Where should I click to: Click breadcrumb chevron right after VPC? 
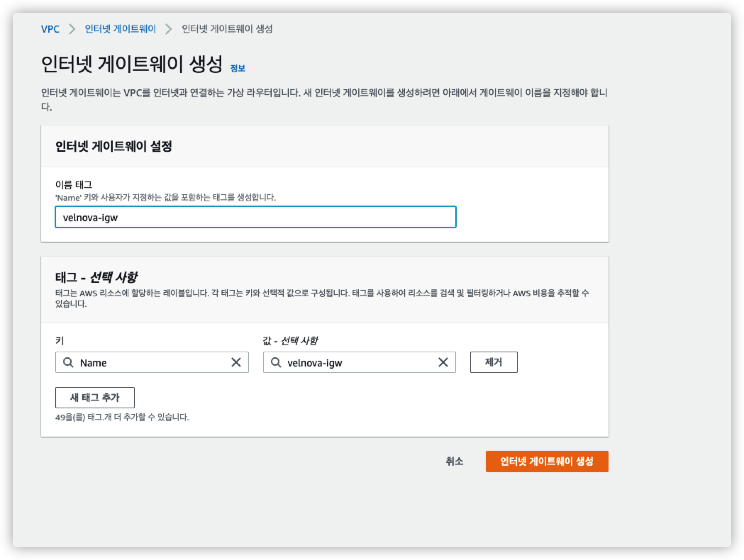tap(72, 29)
